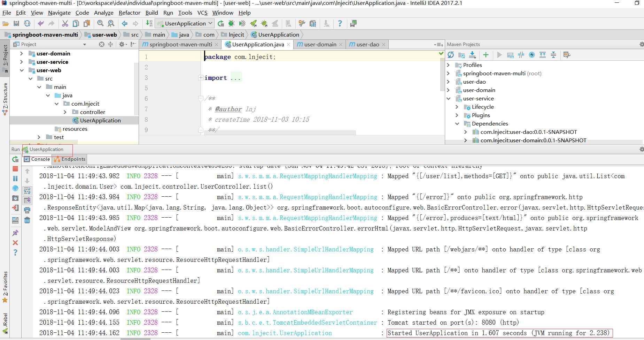Click the Pin Tab icon in Run panel
The height and width of the screenshot is (340, 644).
click(15, 233)
